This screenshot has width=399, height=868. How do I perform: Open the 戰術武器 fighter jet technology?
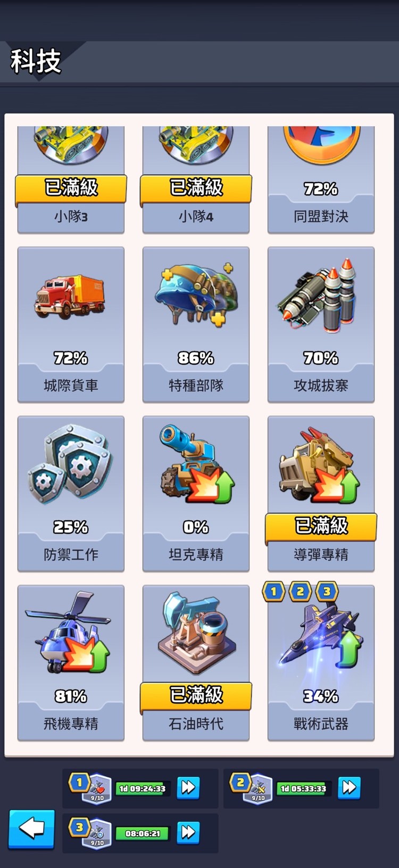(321, 663)
